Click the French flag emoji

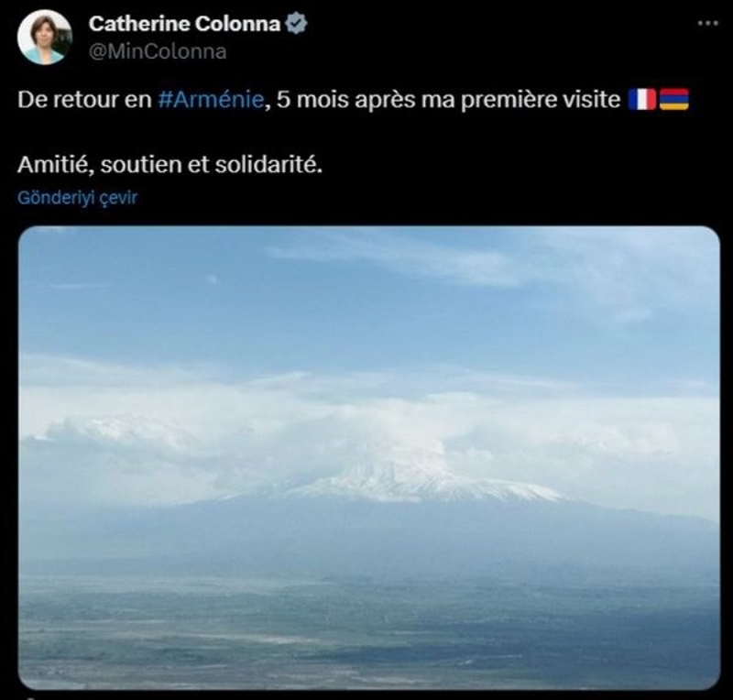coord(642,99)
